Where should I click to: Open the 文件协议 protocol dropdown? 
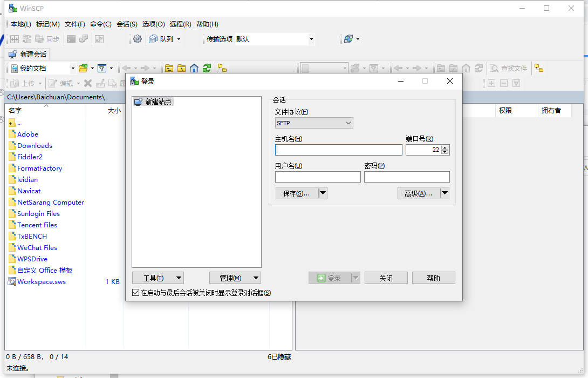coord(347,123)
